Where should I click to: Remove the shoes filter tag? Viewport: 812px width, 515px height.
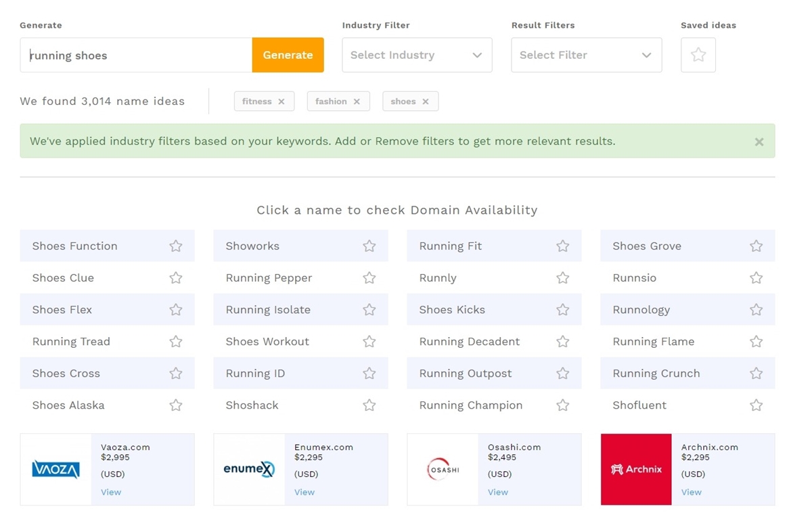click(426, 102)
